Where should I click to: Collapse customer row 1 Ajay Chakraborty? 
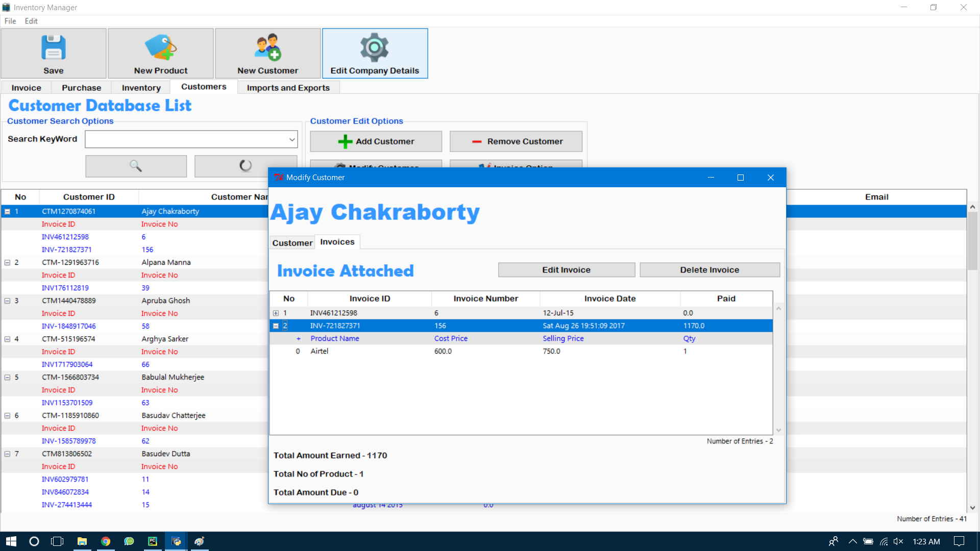tap(8, 211)
